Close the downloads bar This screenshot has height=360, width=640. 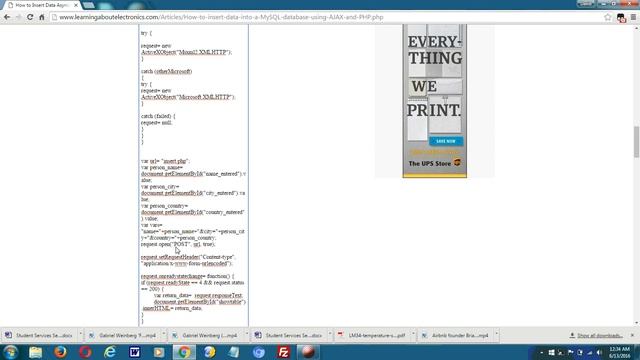(632, 335)
